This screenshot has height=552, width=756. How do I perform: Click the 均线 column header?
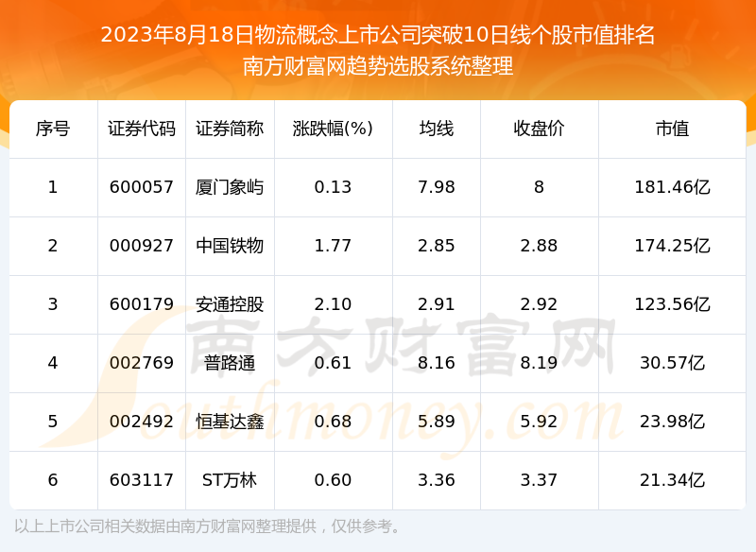(437, 129)
